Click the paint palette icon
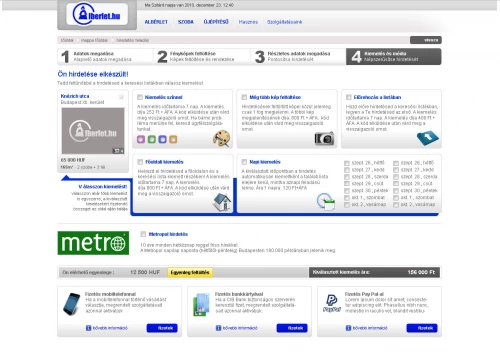500x360 pixels. (221, 138)
